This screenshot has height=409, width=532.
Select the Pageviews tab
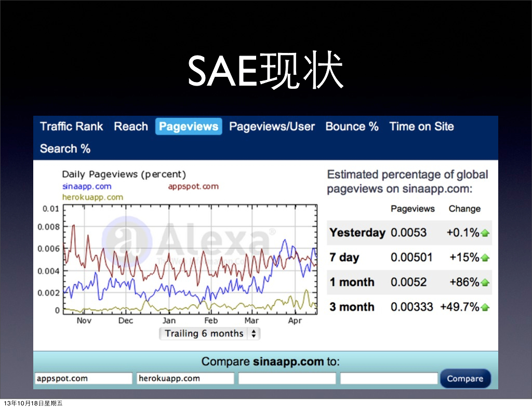pyautogui.click(x=189, y=127)
